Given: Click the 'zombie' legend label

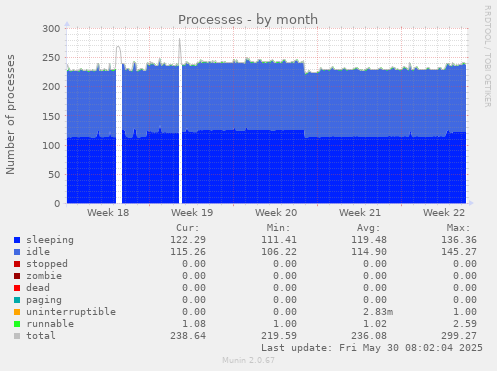Looking at the screenshot, I should [x=44, y=276].
